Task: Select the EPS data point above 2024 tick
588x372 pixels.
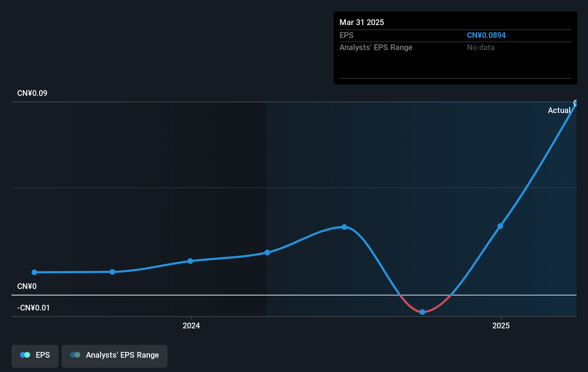Action: 190,261
